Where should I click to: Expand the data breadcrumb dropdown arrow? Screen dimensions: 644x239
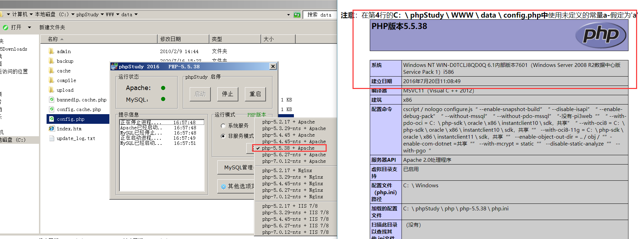[136, 14]
